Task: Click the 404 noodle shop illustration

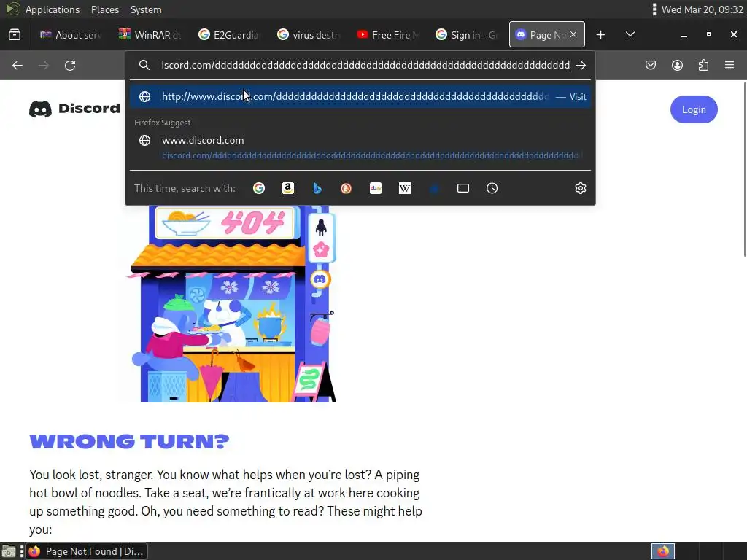Action: click(x=233, y=304)
